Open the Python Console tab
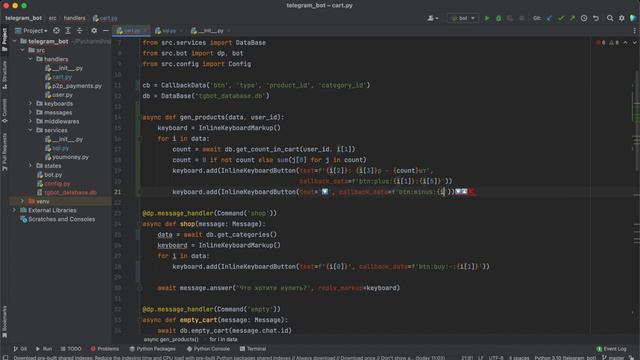 (208, 349)
